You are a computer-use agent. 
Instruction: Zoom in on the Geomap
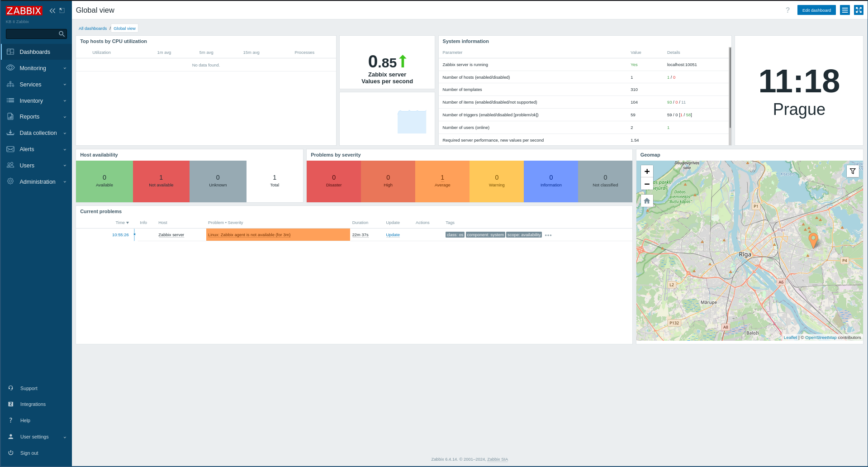pyautogui.click(x=647, y=172)
